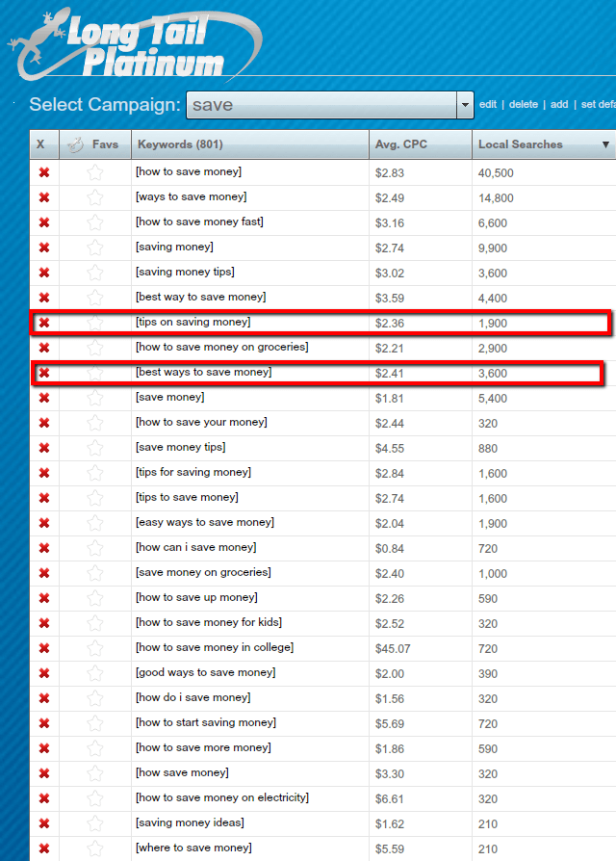The image size is (616, 861).
Task: Delete [how to save money on groceries]
Action: [x=44, y=348]
